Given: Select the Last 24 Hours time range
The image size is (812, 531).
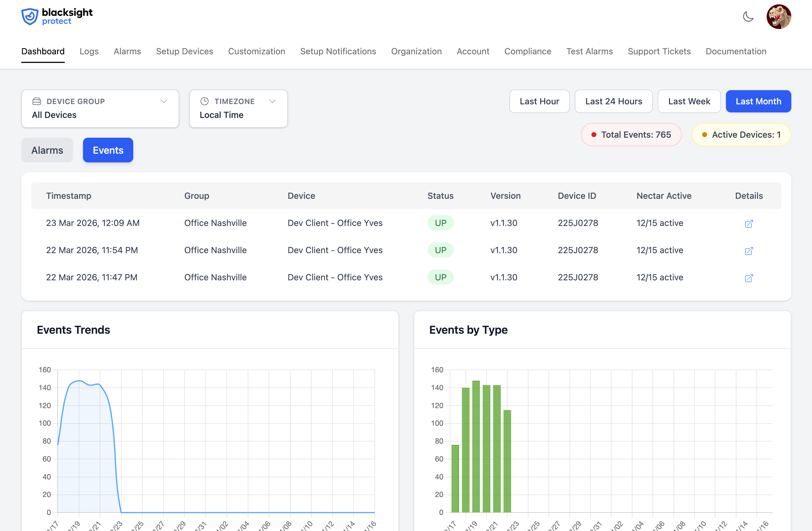Looking at the screenshot, I should [x=613, y=101].
